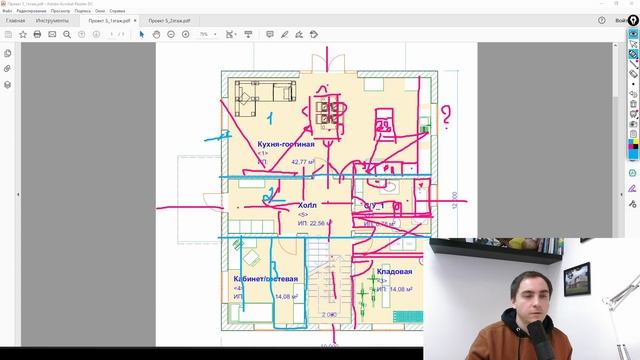This screenshot has height=360, width=640.
Task: Expand the left navigation pane arrow
Action: (18, 195)
